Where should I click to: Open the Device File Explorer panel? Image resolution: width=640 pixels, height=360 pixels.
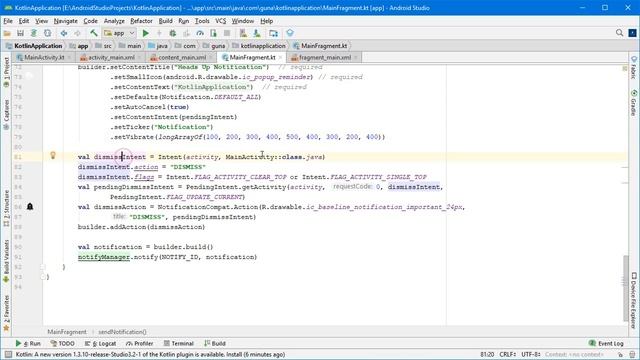(633, 300)
